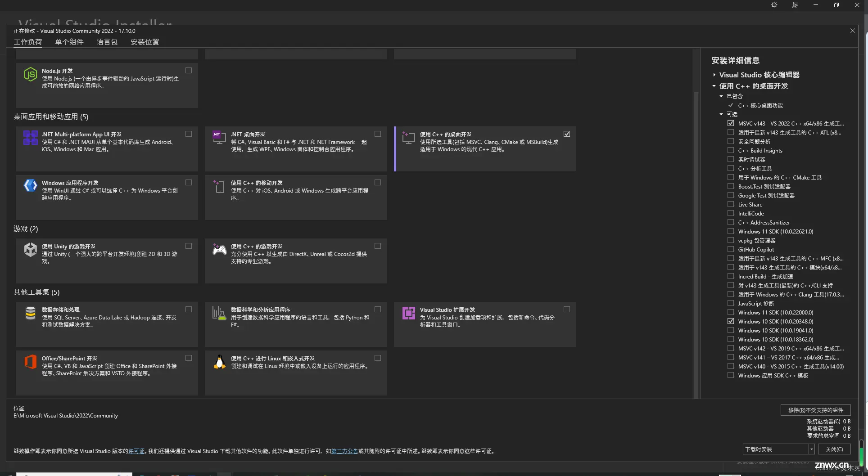This screenshot has height=476, width=868.
Task: Enable Windows 应用 SDK C++ 模板
Action: [x=731, y=375]
